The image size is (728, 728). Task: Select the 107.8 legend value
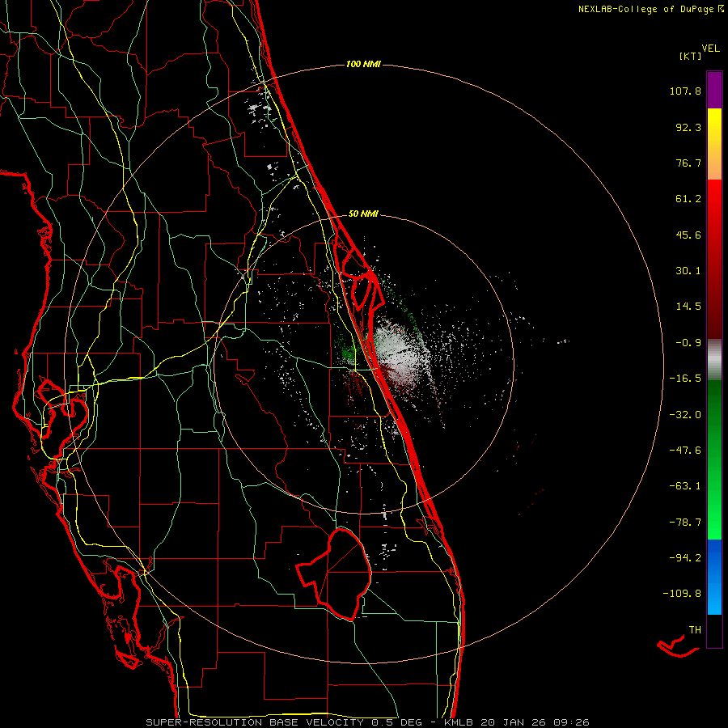(685, 91)
